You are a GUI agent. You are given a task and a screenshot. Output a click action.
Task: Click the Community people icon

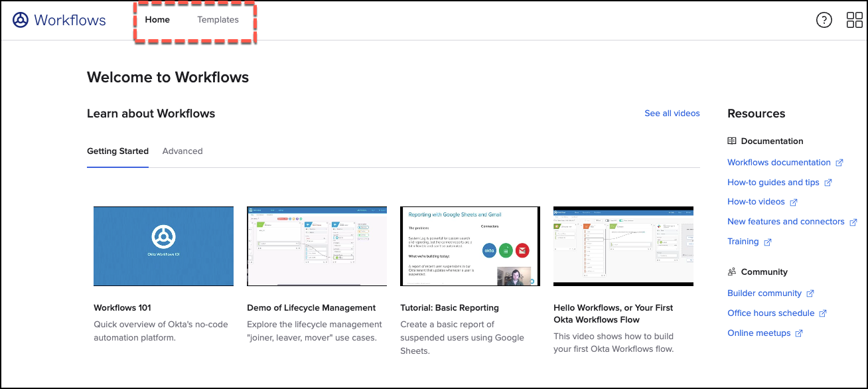[x=731, y=272]
